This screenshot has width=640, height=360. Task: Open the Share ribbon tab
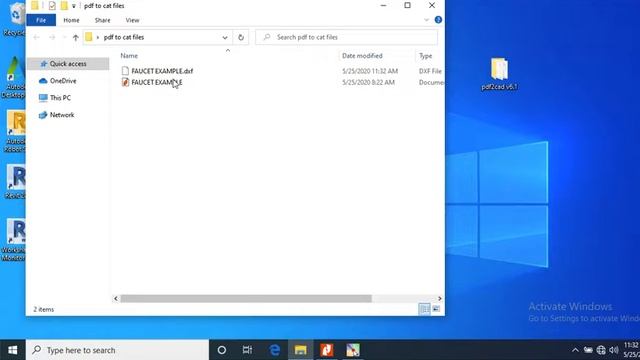[x=102, y=20]
